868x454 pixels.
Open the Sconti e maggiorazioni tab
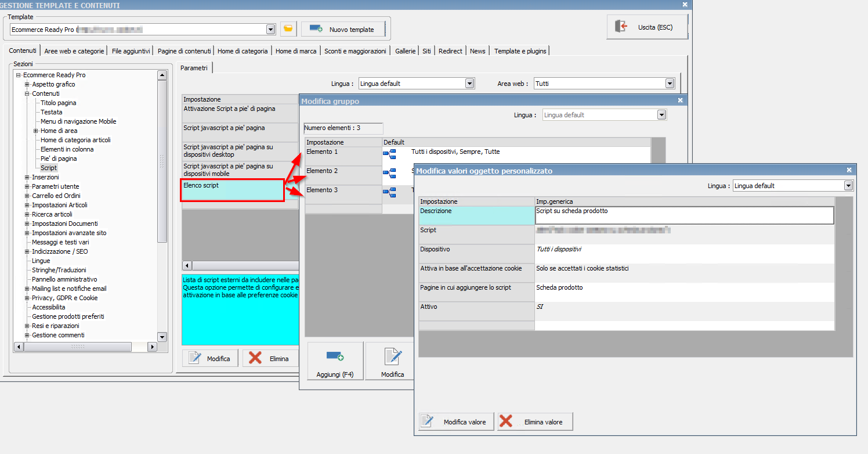(355, 51)
